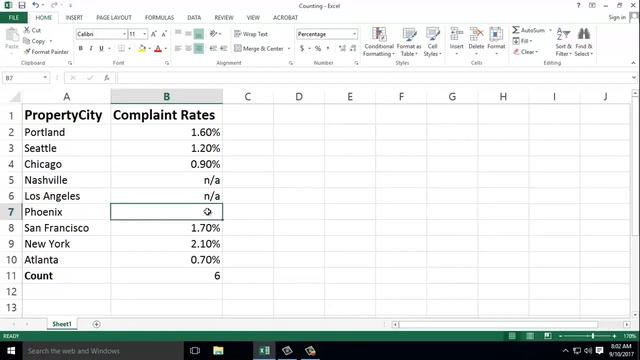Click Increase Decimal icon

(342, 49)
